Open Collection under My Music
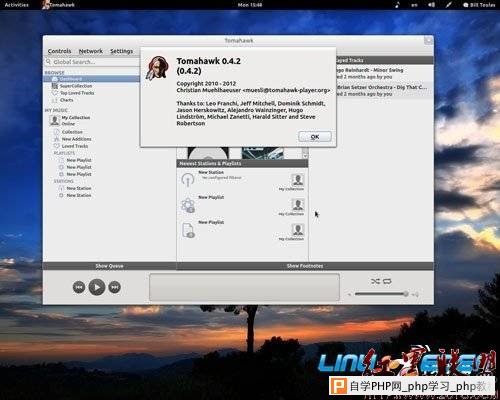Image resolution: width=500 pixels, height=400 pixels. pyautogui.click(x=72, y=132)
